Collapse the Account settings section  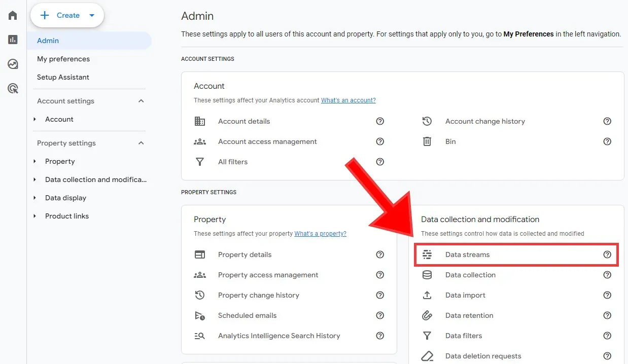[x=141, y=101]
